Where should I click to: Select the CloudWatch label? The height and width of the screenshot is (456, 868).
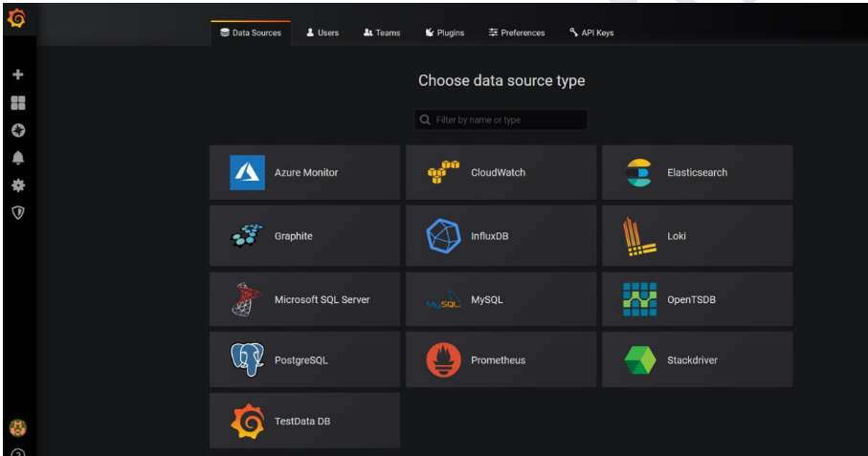[x=499, y=172]
